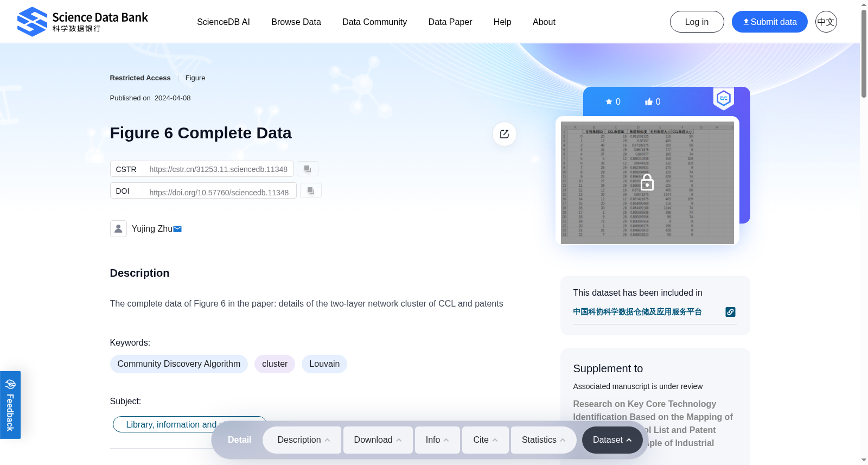Click the hexagon badge on dataset card
Image resolution: width=868 pixels, height=465 pixels.
pyautogui.click(x=724, y=98)
